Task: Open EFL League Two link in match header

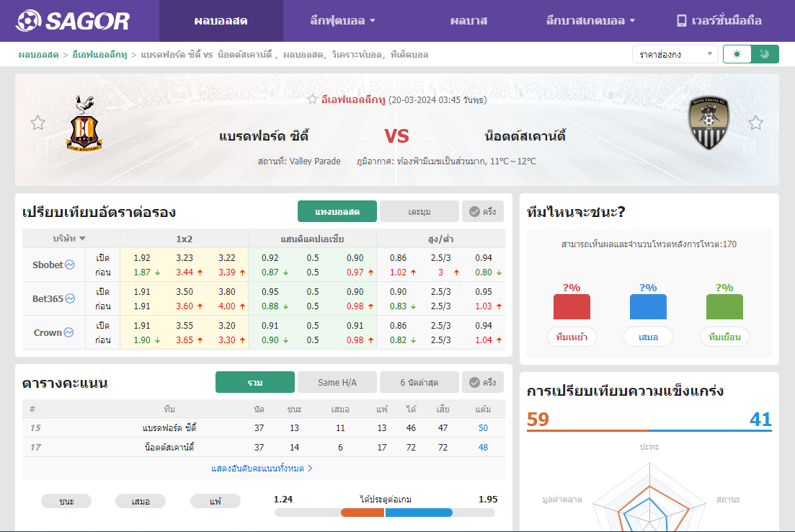Action: [x=353, y=99]
